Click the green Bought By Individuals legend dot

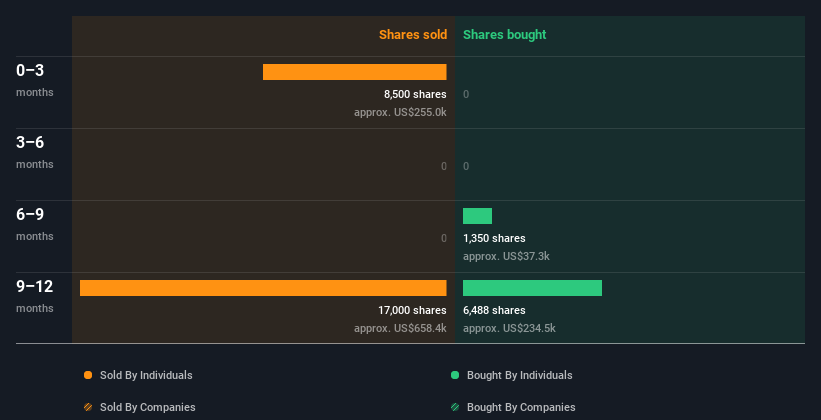click(x=455, y=375)
